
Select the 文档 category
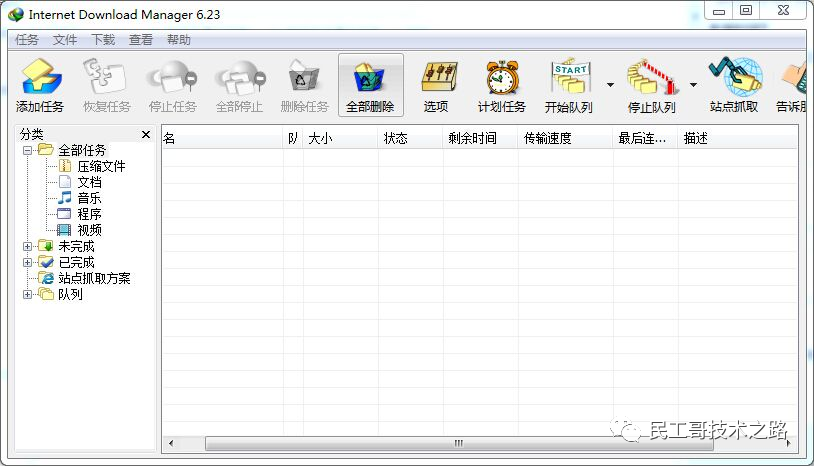tap(80, 183)
